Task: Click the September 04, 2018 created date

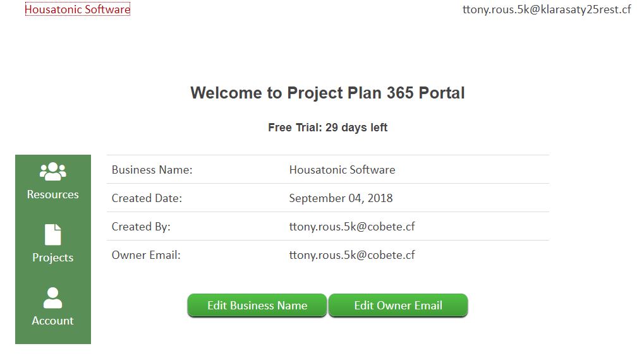Action: pyautogui.click(x=341, y=198)
